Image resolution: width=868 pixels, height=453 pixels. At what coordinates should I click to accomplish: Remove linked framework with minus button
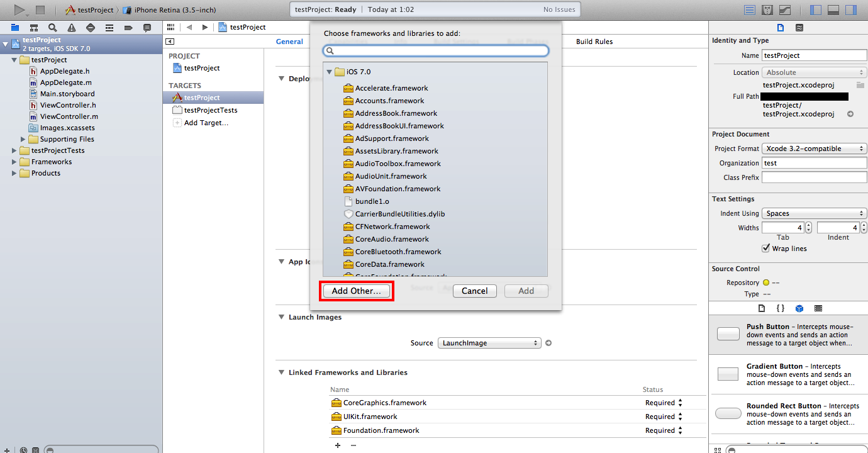tap(353, 445)
